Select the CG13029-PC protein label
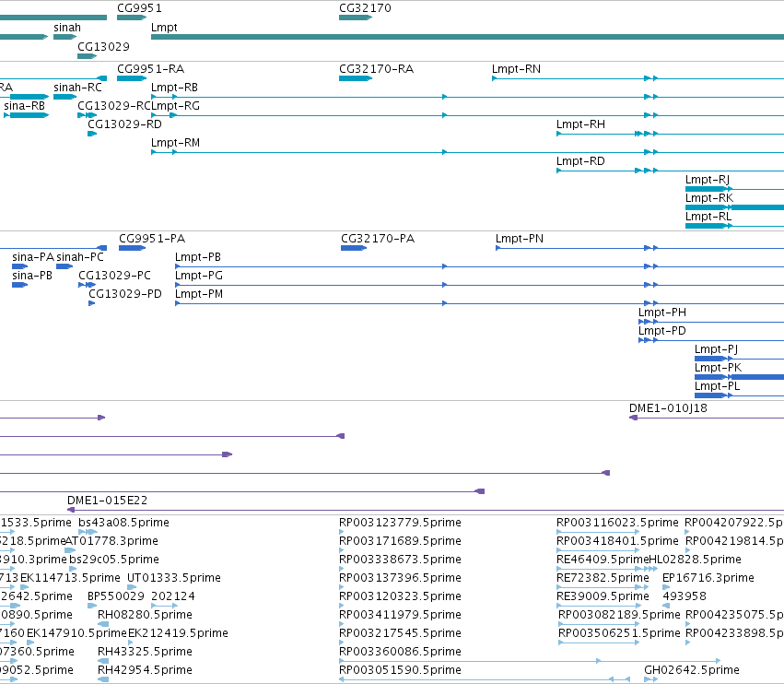Viewport: 784px width, 684px height. pyautogui.click(x=114, y=276)
